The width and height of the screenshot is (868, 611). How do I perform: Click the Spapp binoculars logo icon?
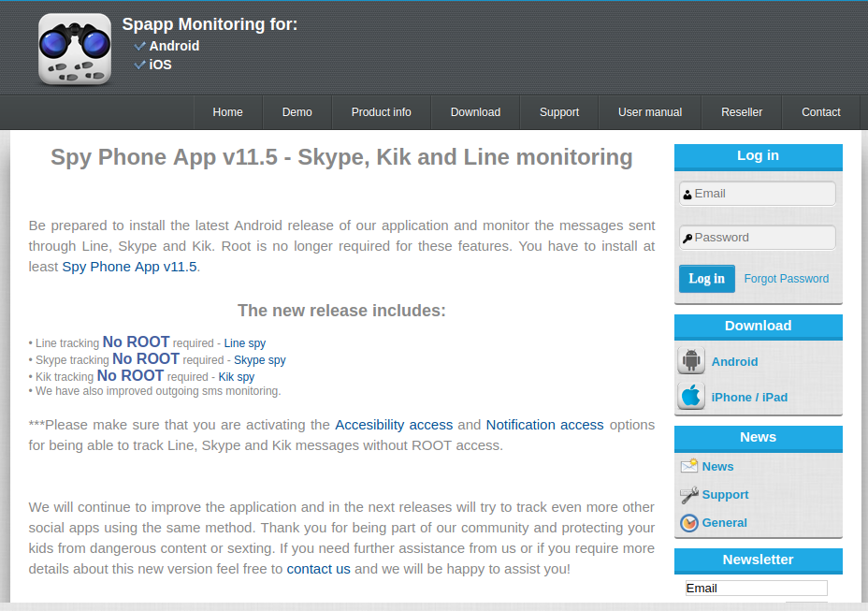(x=75, y=50)
